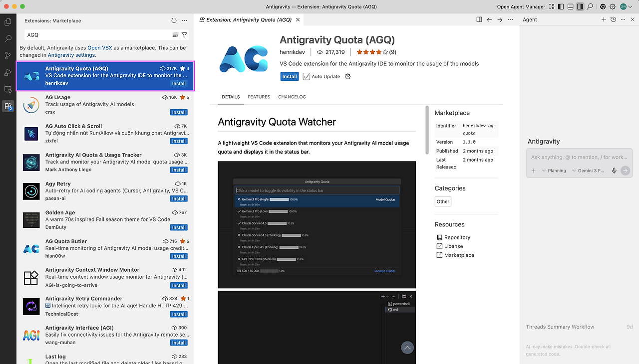Toggle the Auto Update checkbox
The width and height of the screenshot is (639, 364).
307,77
